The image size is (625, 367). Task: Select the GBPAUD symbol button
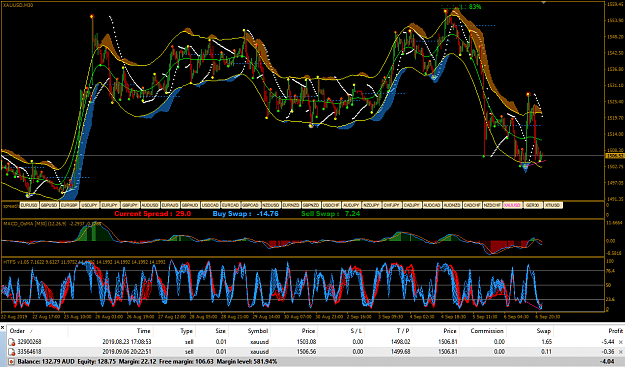[x=190, y=205]
